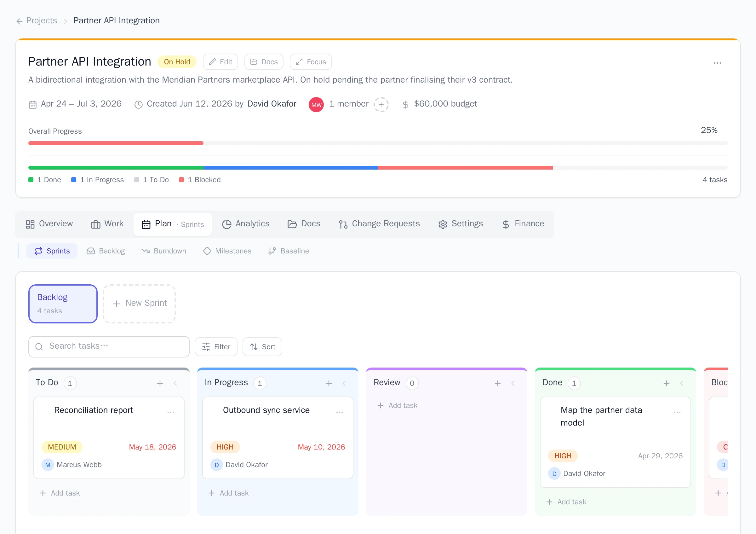This screenshot has height=534, width=756.
Task: Open the Filter options
Action: [216, 346]
